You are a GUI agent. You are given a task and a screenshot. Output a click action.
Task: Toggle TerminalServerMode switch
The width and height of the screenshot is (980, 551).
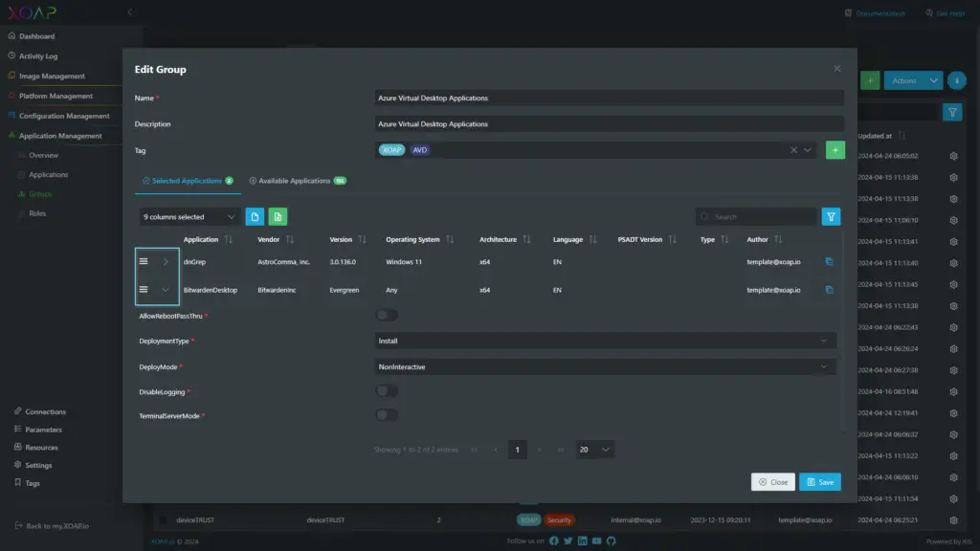tap(387, 415)
